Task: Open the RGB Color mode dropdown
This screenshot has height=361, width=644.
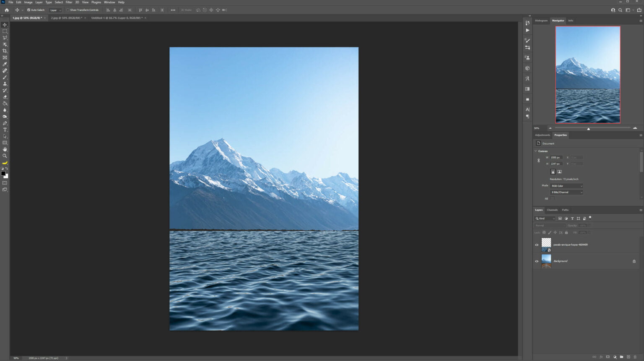Action: pos(566,186)
